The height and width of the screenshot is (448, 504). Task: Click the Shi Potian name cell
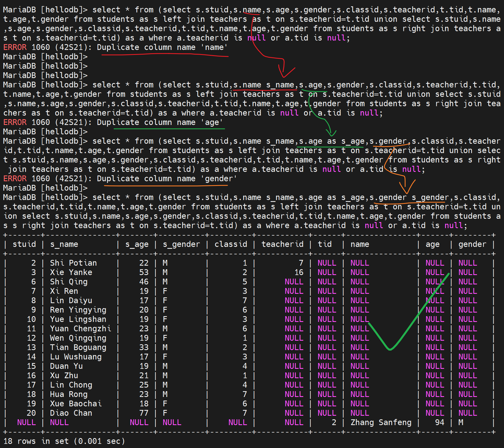point(73,263)
